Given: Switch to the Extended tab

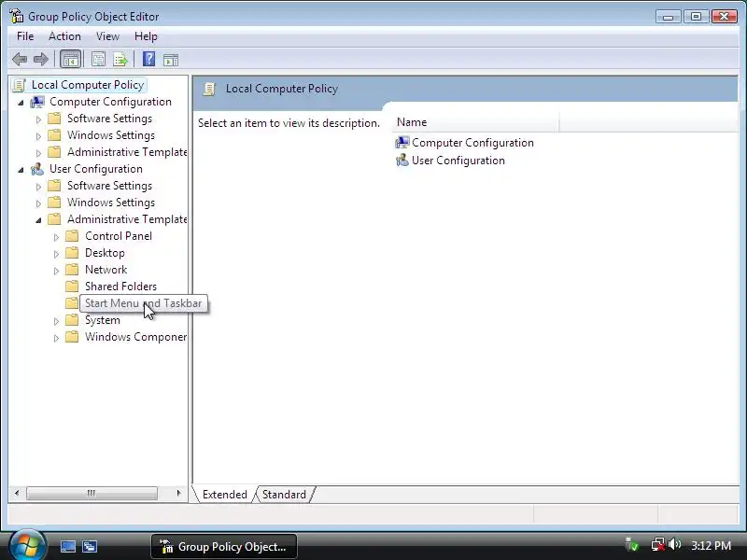Looking at the screenshot, I should (224, 495).
